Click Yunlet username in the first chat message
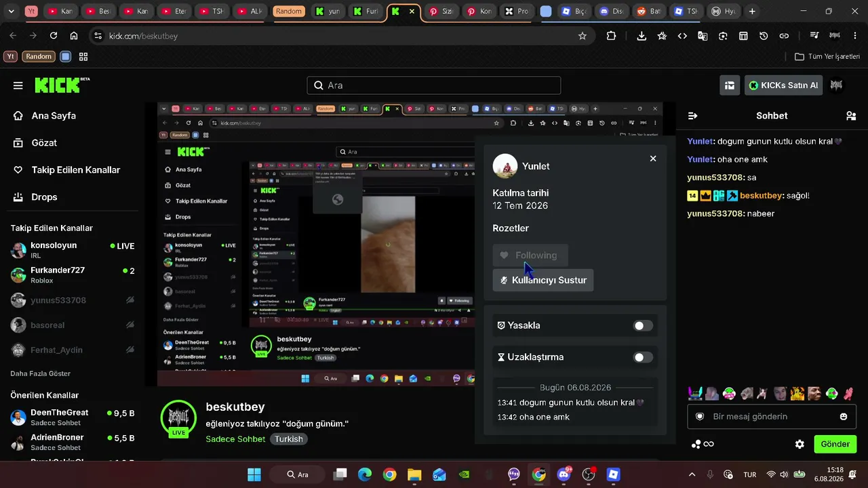 pos(701,142)
